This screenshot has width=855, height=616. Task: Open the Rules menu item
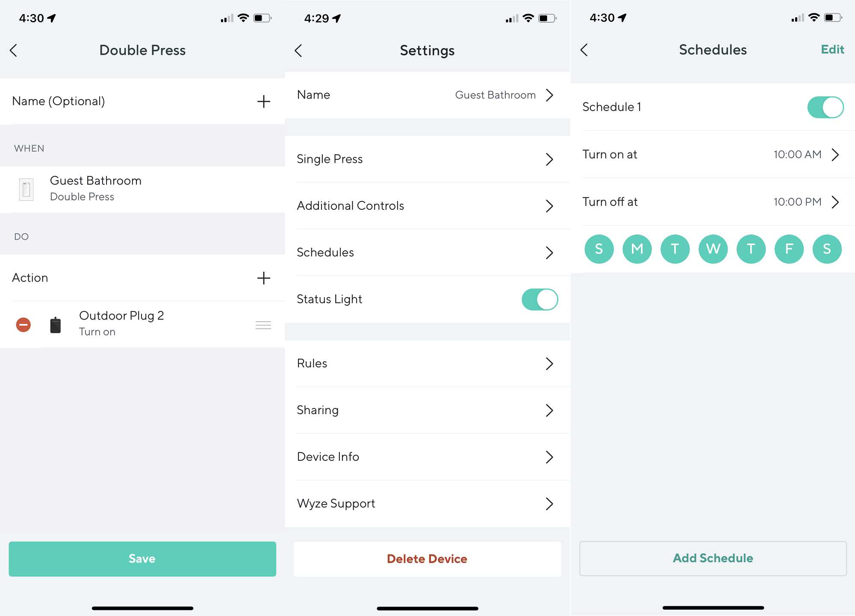pyautogui.click(x=427, y=364)
